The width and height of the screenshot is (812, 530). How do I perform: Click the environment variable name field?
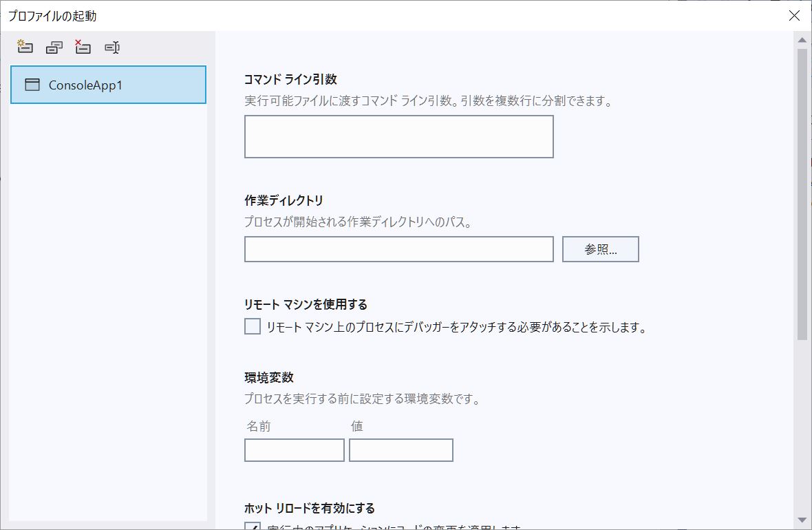click(294, 449)
